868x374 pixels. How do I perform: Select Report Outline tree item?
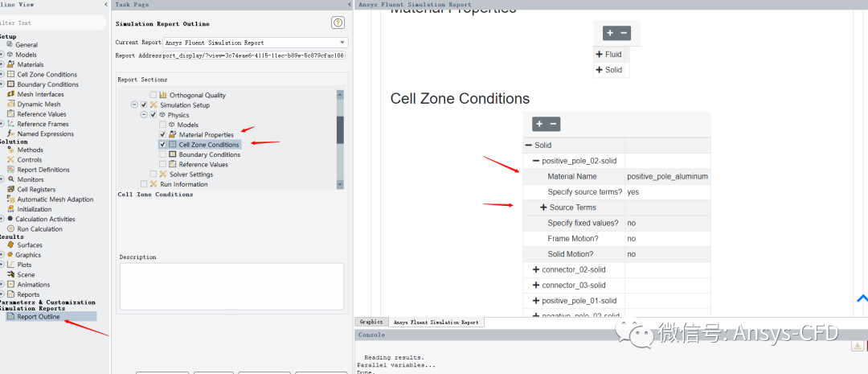coord(39,317)
